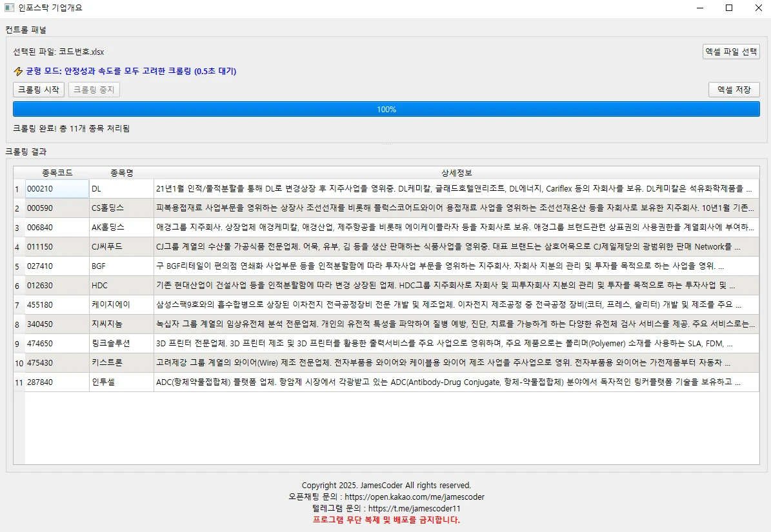Screen dimensions: 771x532
Task: Click detail cell starting 구 BGF리테일이
Action: tap(456, 266)
